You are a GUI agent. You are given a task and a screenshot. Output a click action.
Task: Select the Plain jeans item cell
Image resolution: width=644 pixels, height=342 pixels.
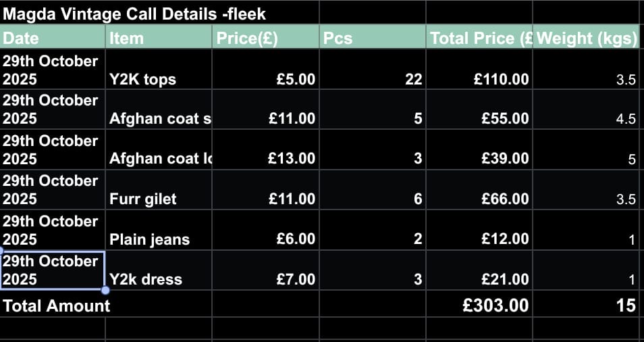(159, 230)
